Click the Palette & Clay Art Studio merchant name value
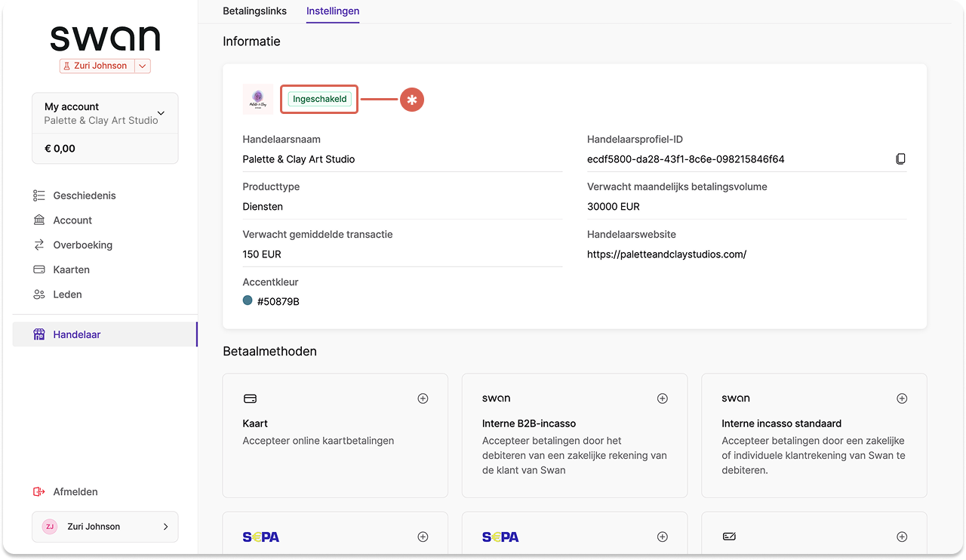 [299, 159]
